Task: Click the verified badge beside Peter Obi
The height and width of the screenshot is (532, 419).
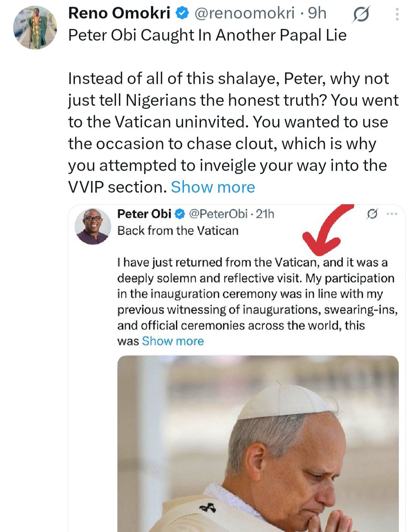Action: [x=180, y=214]
